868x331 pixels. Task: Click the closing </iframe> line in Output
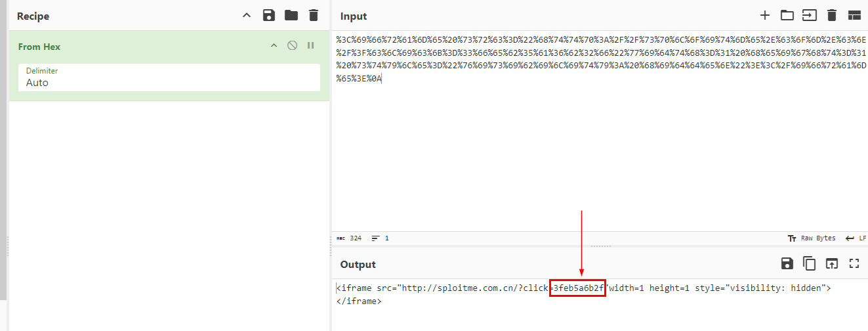pyautogui.click(x=359, y=301)
